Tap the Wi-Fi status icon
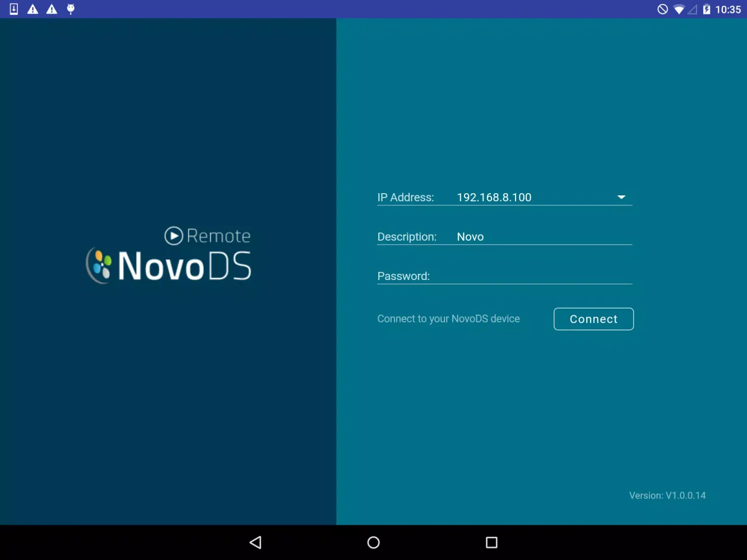 [x=679, y=10]
